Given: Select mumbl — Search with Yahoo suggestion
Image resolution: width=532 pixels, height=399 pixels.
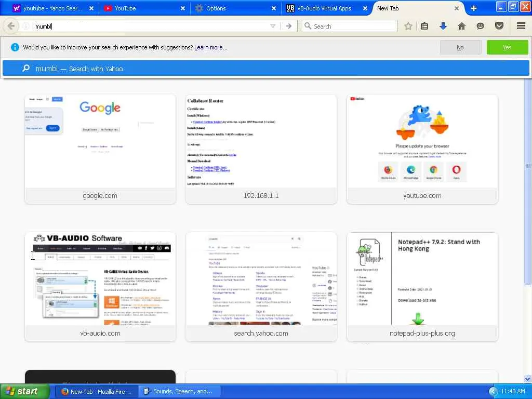Looking at the screenshot, I should pos(265,69).
